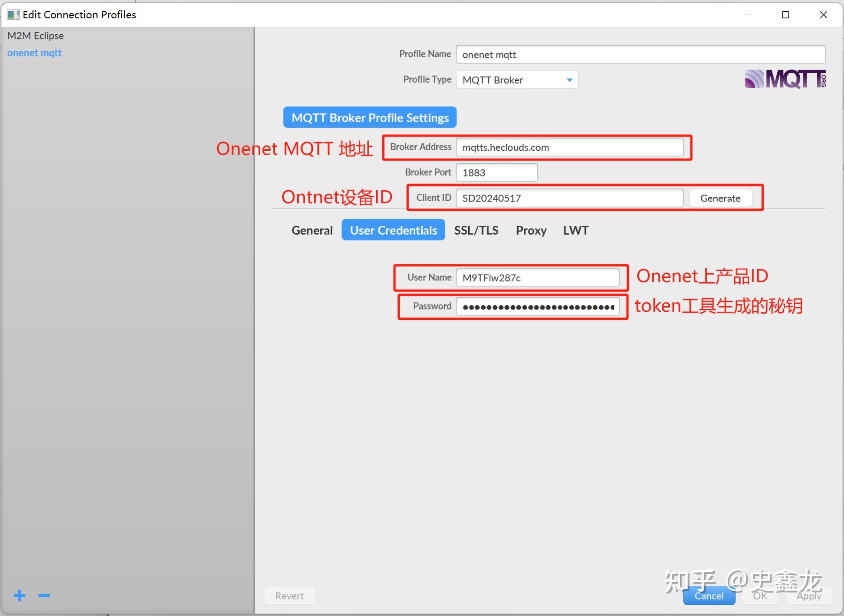Open the LWT tab
844x616 pixels.
point(575,230)
